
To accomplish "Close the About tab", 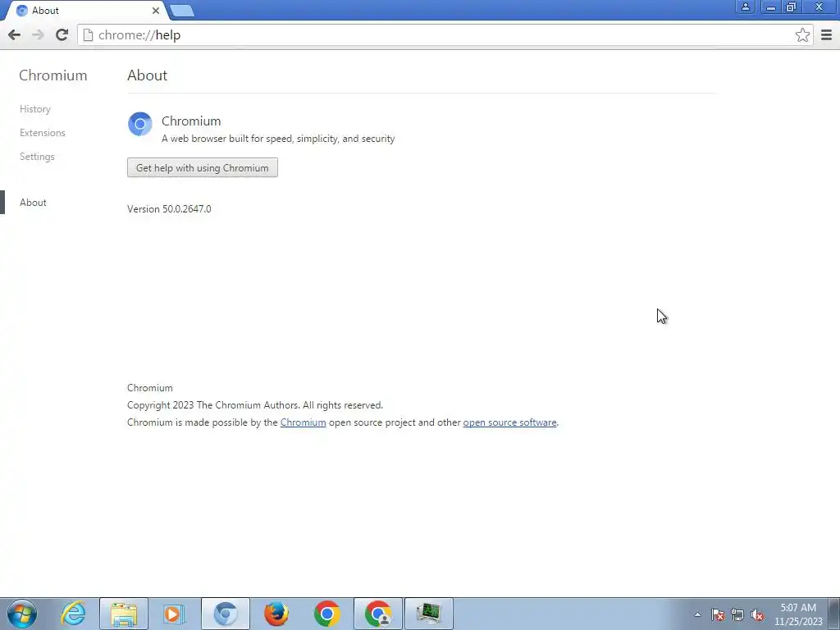I will pyautogui.click(x=155, y=11).
